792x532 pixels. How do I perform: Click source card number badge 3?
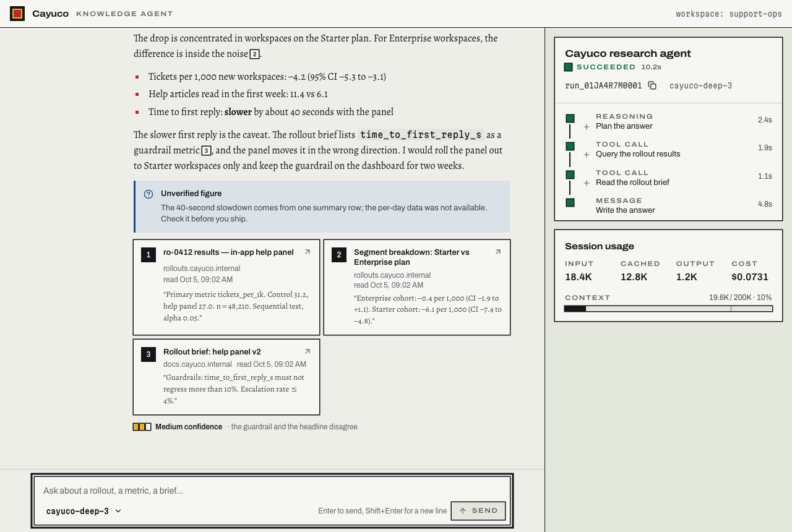pos(148,354)
